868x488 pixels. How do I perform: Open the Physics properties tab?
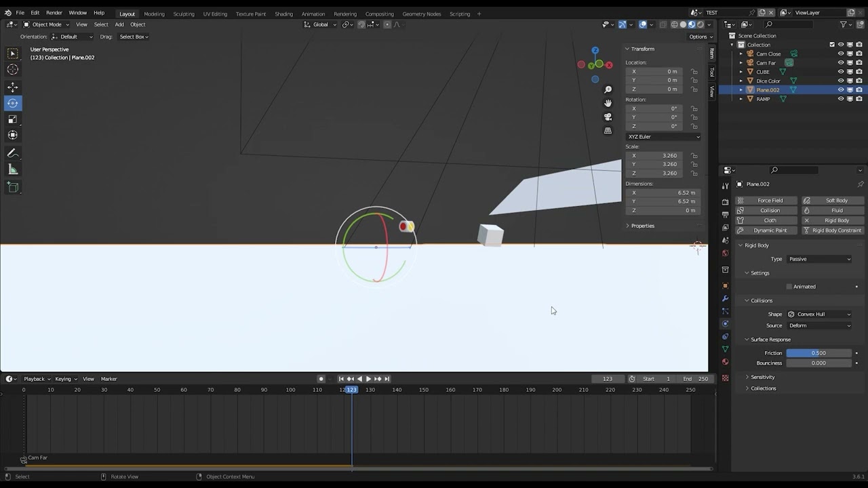click(725, 323)
